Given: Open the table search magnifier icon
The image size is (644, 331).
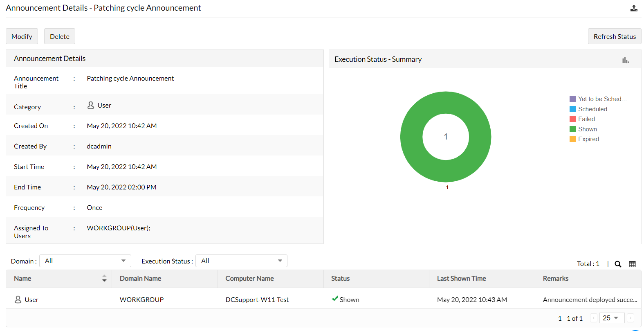Looking at the screenshot, I should [x=618, y=264].
